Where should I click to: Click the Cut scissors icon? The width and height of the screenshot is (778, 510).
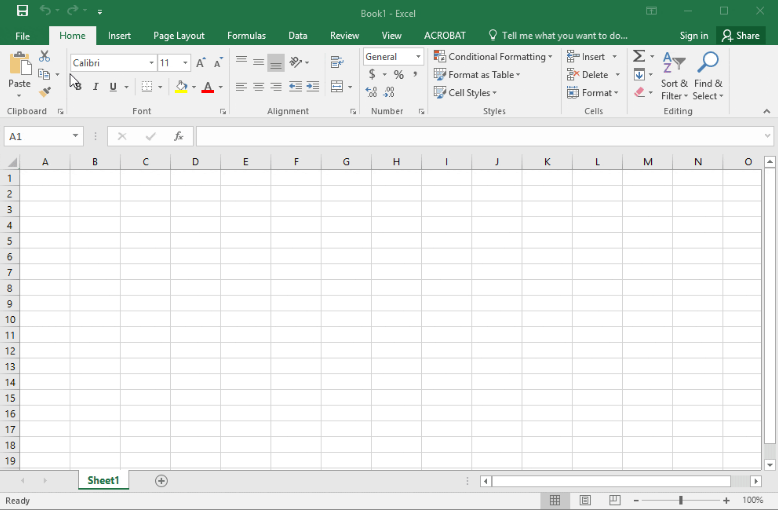(x=45, y=56)
